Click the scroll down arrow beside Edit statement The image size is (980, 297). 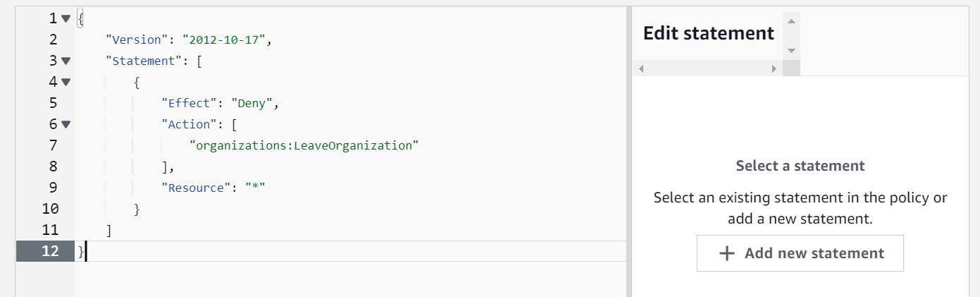coord(791,51)
